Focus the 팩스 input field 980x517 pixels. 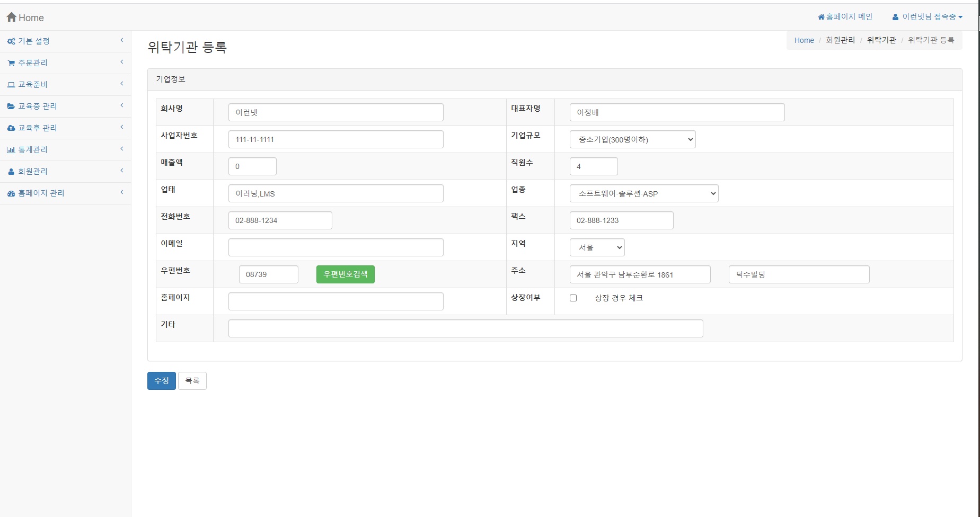pyautogui.click(x=622, y=220)
